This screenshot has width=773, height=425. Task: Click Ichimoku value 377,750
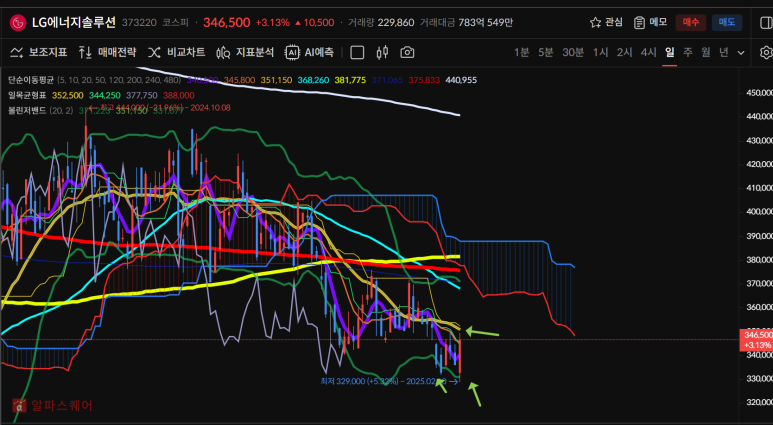tap(141, 95)
